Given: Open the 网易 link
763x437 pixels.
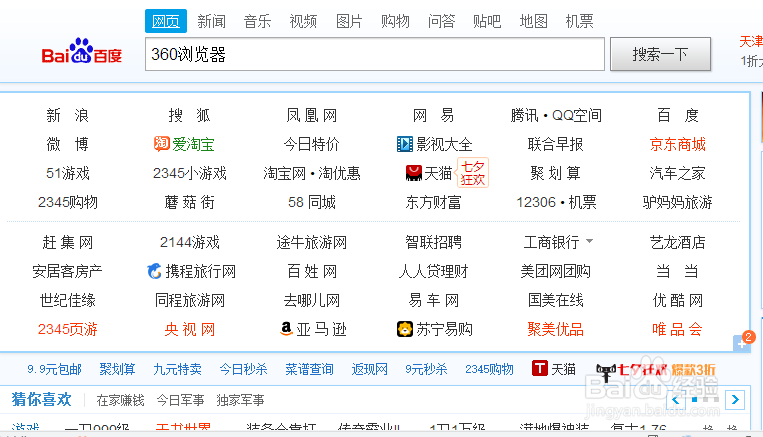Looking at the screenshot, I should tap(433, 115).
